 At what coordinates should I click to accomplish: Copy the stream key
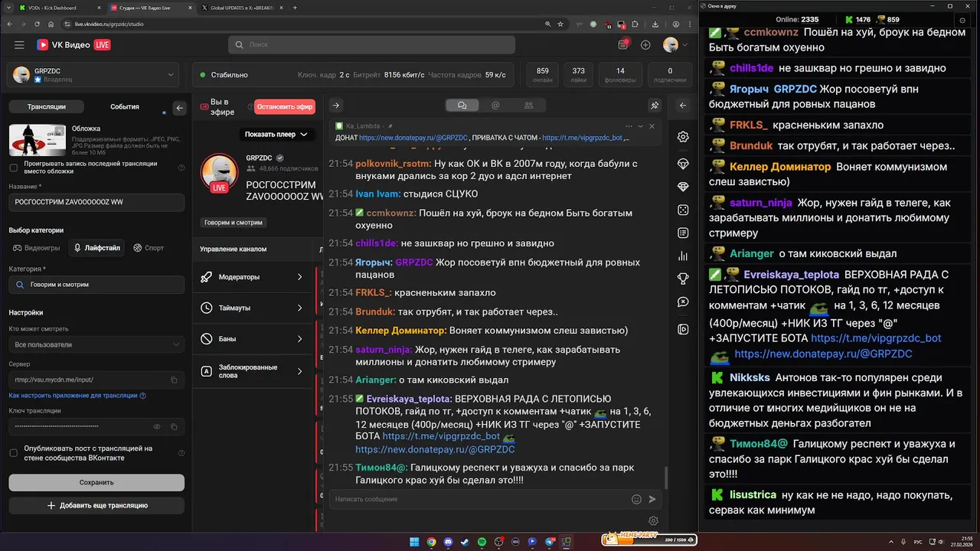coord(174,426)
